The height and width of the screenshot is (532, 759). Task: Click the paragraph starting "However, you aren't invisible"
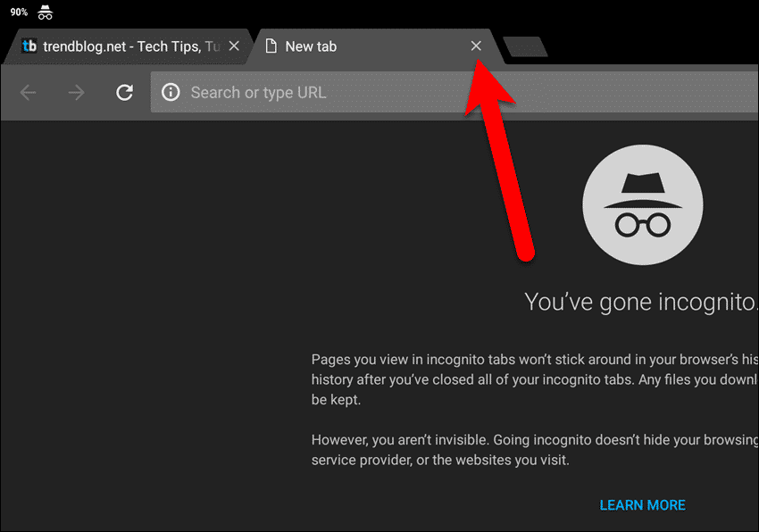click(533, 451)
